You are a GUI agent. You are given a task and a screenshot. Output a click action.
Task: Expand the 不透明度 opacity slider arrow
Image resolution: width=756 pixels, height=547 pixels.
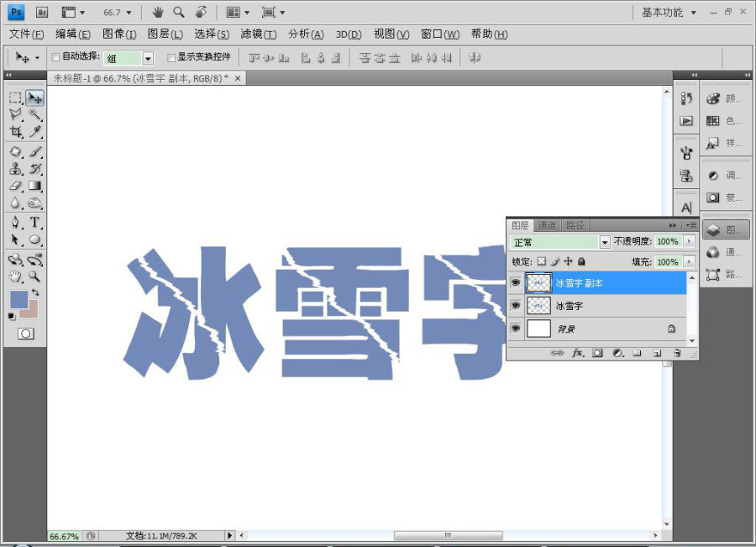coord(689,241)
